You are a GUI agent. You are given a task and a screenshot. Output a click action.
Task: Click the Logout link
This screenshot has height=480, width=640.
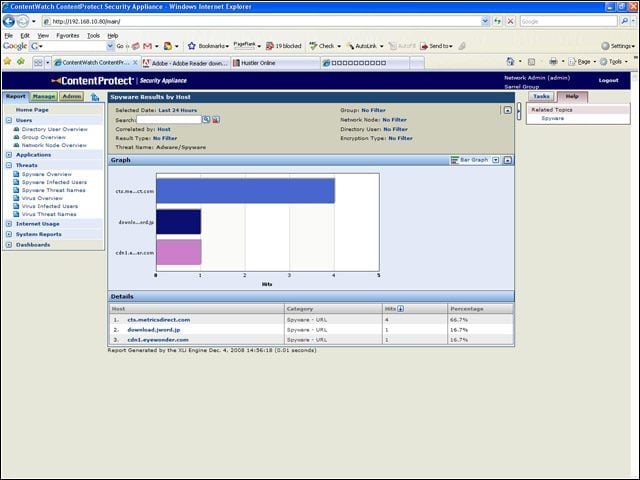coord(609,80)
